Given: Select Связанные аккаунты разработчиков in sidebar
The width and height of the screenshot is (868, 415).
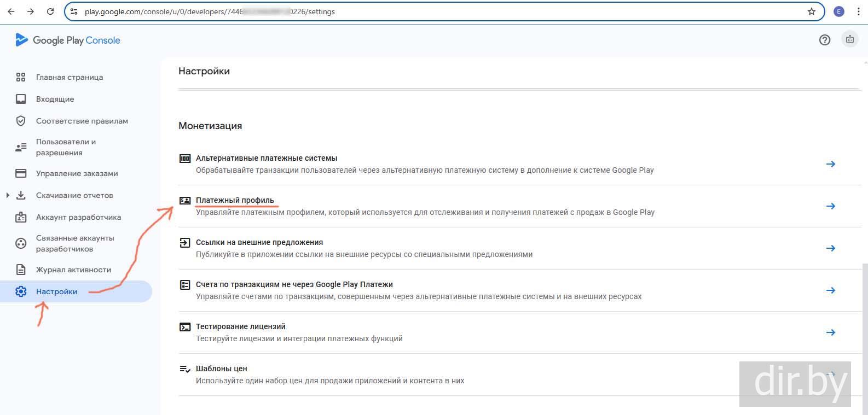Looking at the screenshot, I should [75, 243].
